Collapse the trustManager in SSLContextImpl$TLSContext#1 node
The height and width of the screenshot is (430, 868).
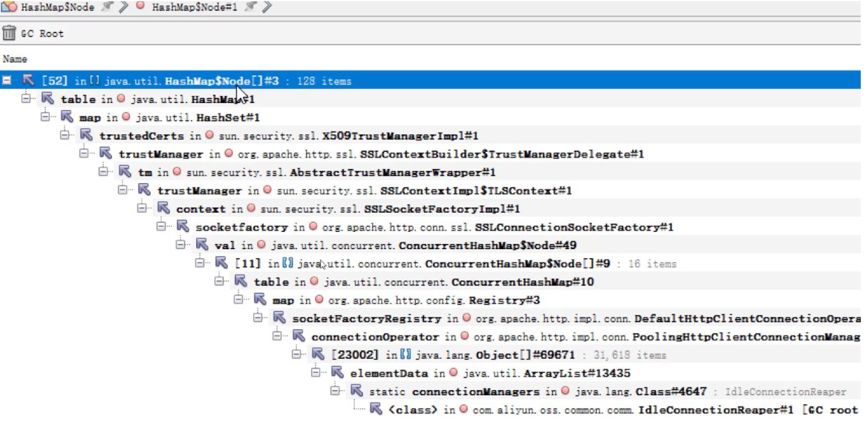(122, 190)
